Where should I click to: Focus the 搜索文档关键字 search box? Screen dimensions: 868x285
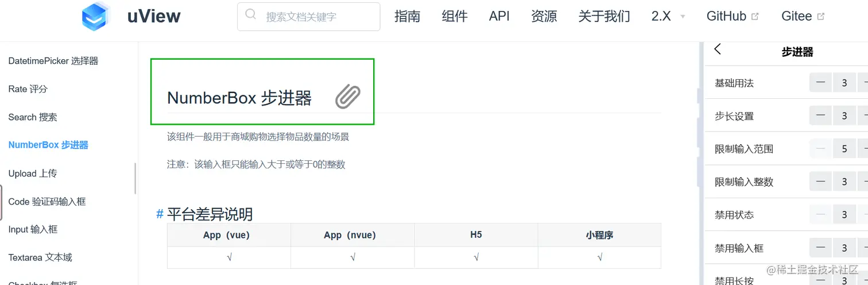(x=308, y=17)
